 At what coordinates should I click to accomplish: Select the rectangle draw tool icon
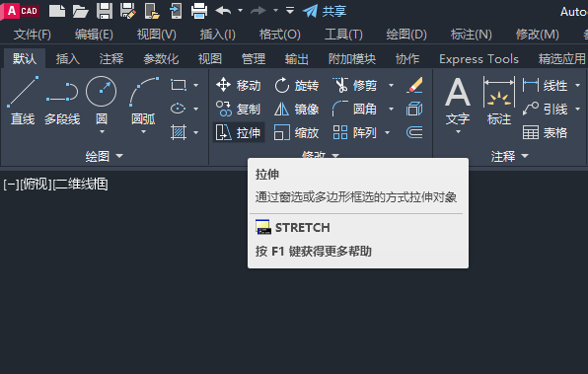(179, 85)
